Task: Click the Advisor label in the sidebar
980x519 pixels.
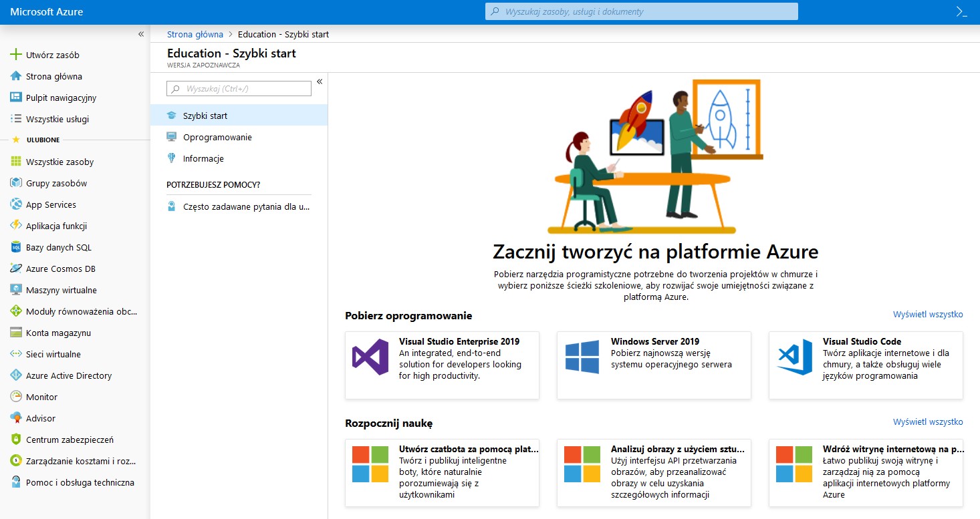Action: 41,418
